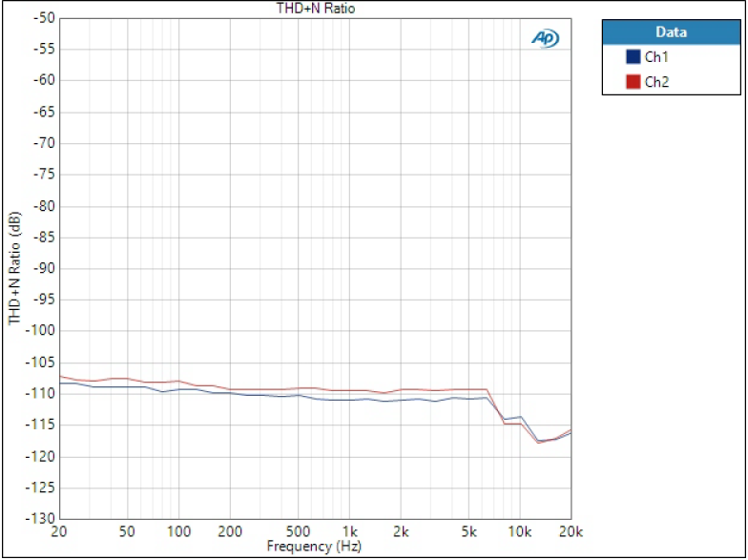This screenshot has height=560, width=748.
Task: Click the 20k x-axis tick label
Action: (571, 530)
